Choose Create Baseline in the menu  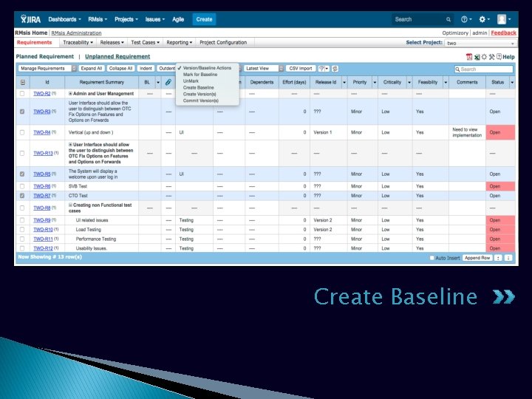coord(199,87)
